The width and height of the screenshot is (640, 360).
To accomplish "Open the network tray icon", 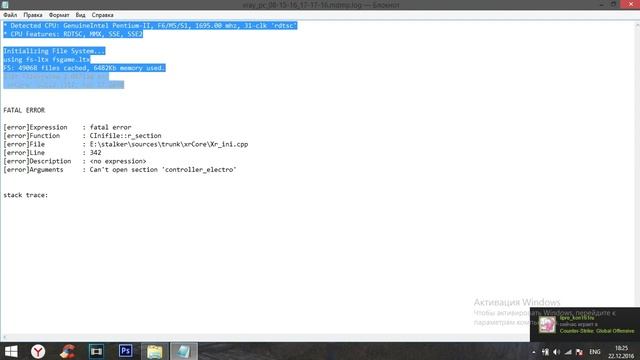I will click(x=545, y=352).
